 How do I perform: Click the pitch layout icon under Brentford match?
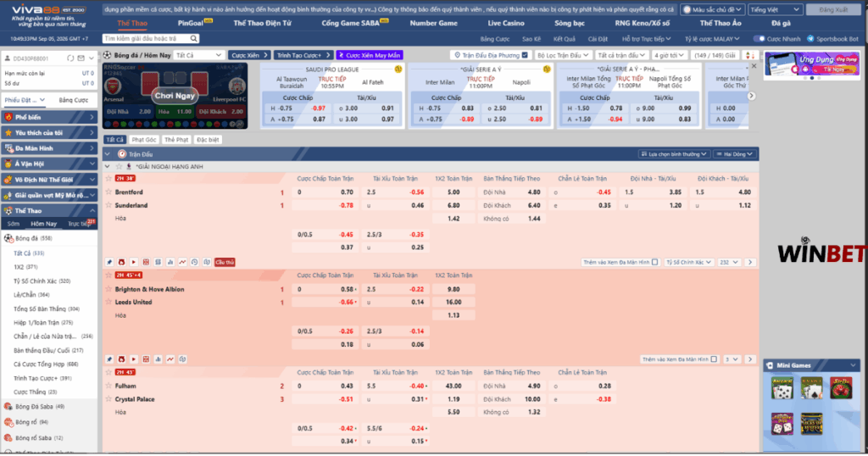point(207,262)
